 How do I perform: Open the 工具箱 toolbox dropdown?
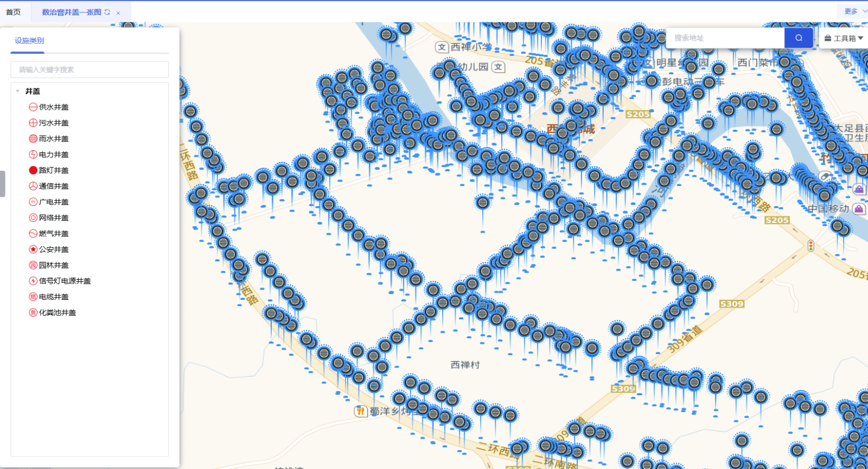click(844, 38)
